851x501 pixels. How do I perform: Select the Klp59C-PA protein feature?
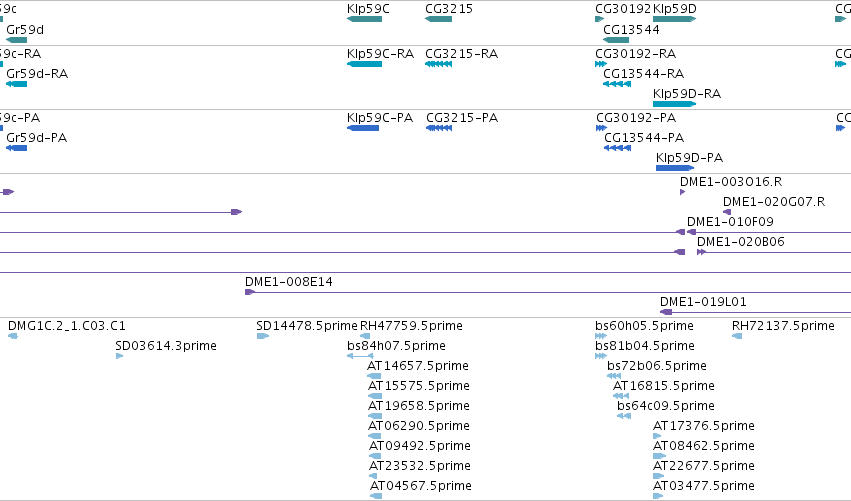(363, 128)
